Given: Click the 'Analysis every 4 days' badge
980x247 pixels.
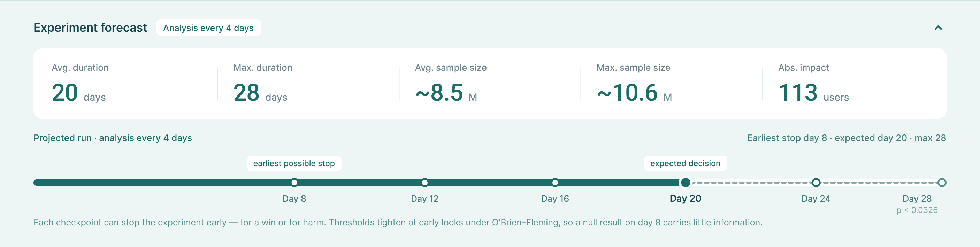Looking at the screenshot, I should pos(208,28).
